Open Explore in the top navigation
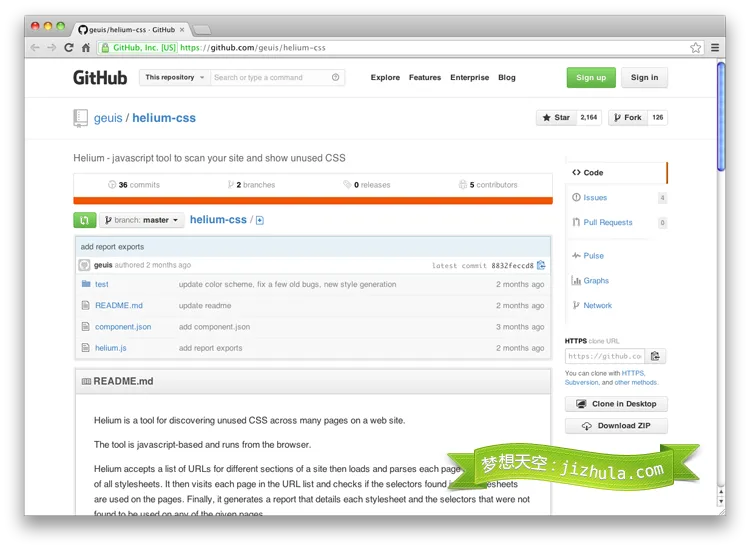This screenshot has height=549, width=750. 385,77
